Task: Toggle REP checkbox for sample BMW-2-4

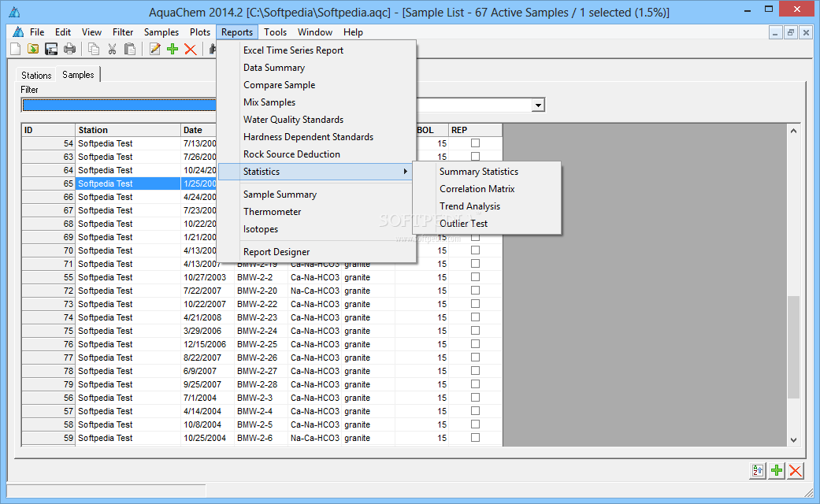Action: [475, 411]
